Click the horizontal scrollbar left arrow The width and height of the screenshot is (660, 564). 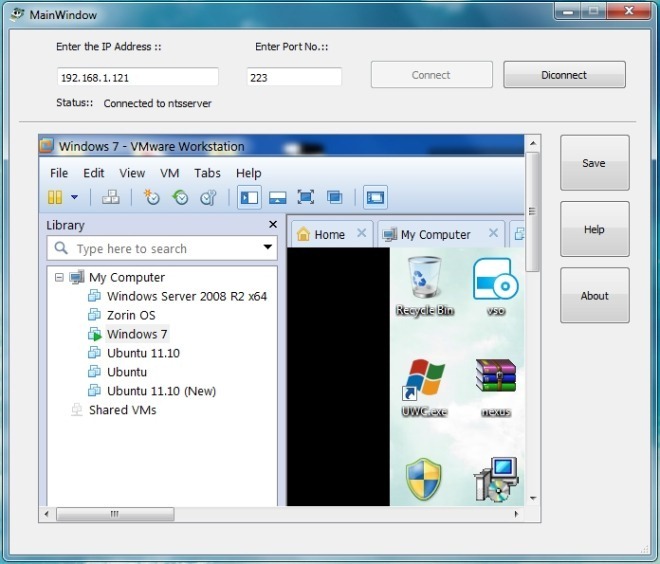[47, 514]
